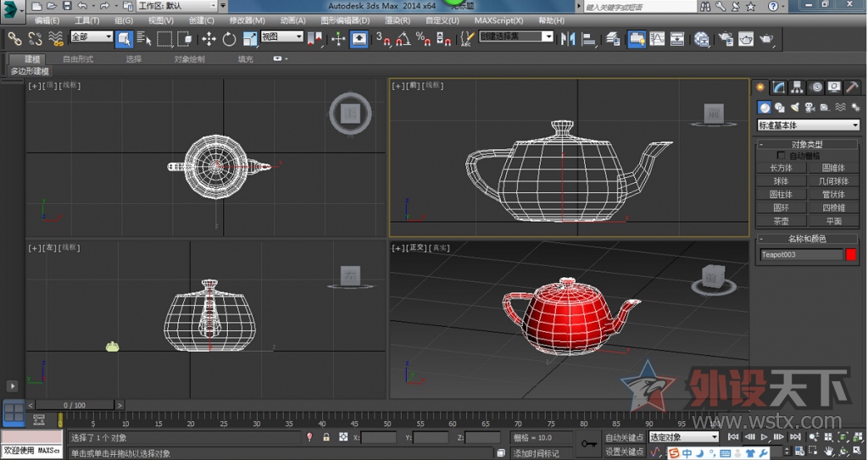Image resolution: width=868 pixels, height=460 pixels.
Task: Open the 创建选择集 named selection dropdown
Action: (516, 37)
